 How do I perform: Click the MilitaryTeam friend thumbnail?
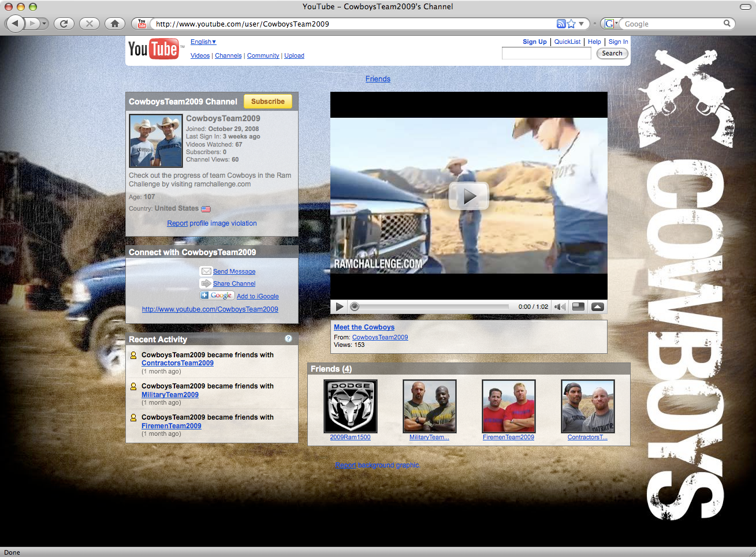tap(430, 406)
